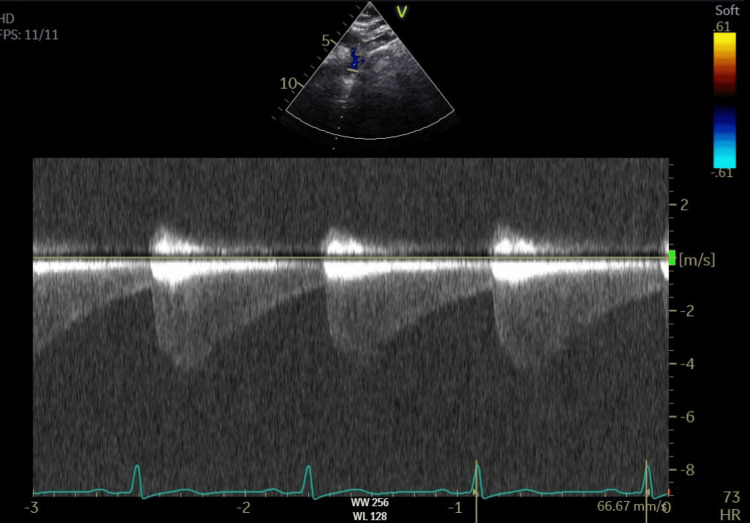Image resolution: width=750 pixels, height=523 pixels.
Task: Click the rightmost ECG time marker line
Action: pyautogui.click(x=647, y=491)
